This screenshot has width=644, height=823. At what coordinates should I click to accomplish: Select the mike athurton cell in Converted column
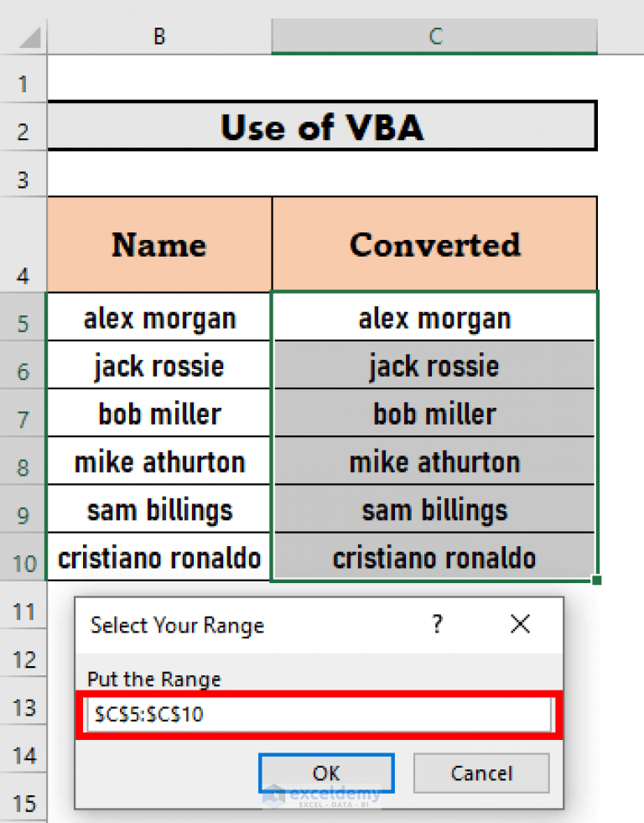434,461
